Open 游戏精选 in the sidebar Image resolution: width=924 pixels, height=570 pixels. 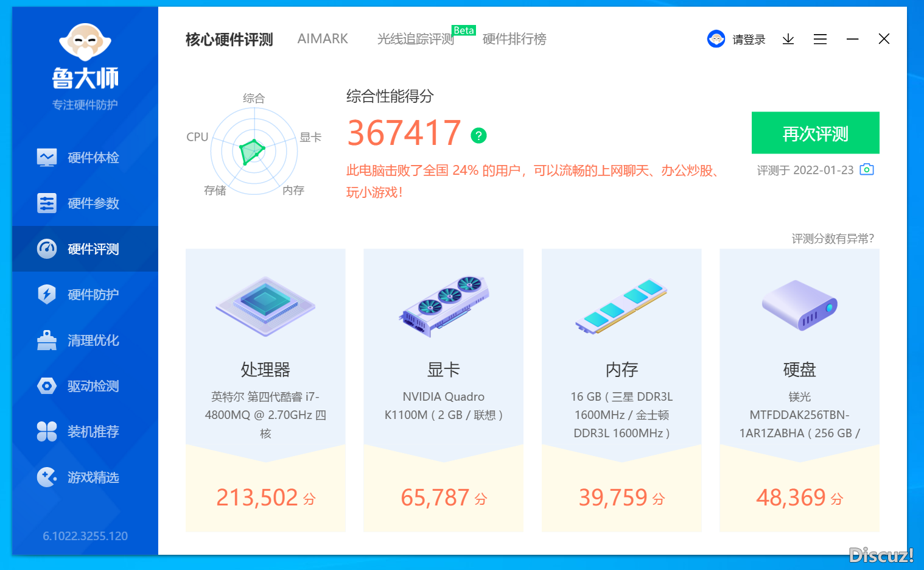point(93,477)
